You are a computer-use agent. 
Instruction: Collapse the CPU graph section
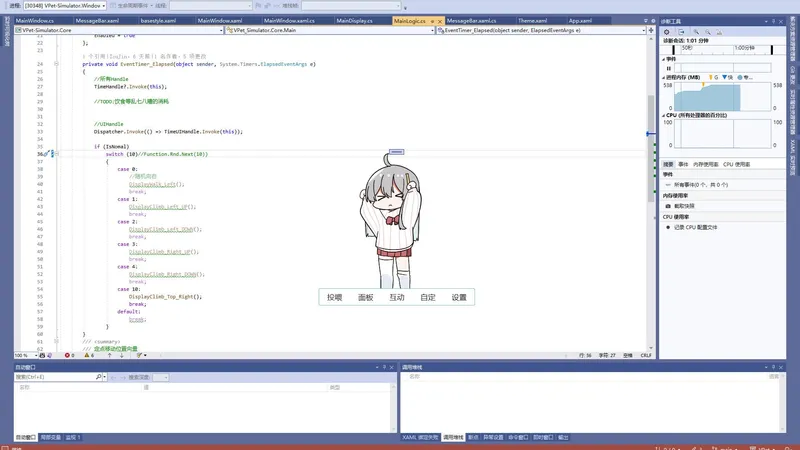click(x=664, y=115)
